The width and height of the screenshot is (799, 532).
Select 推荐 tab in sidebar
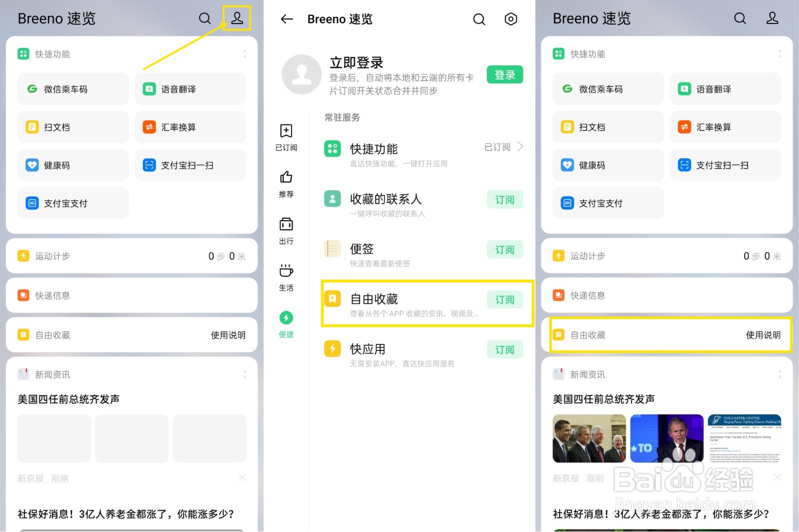(286, 184)
